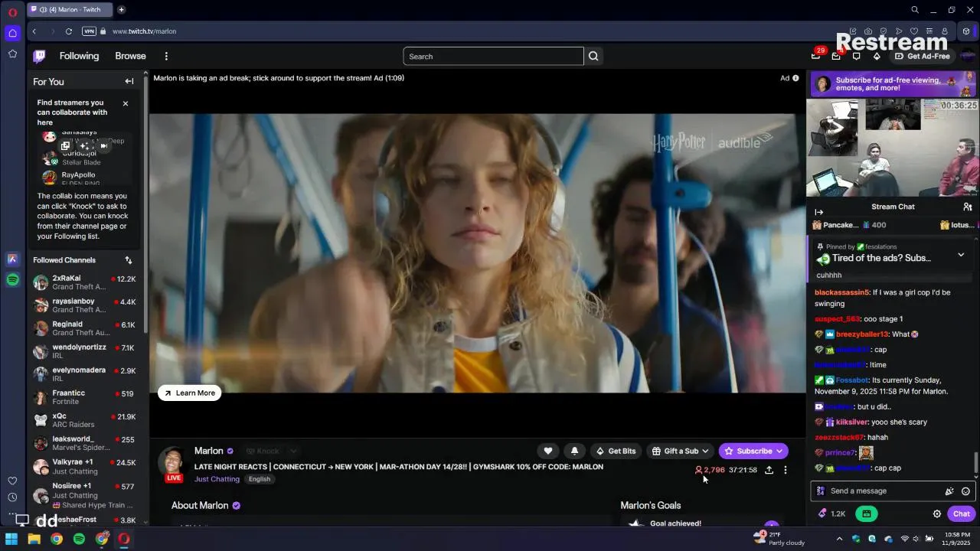Open the Bits diamond icon in top bar
This screenshot has height=551, width=980.
877,56
